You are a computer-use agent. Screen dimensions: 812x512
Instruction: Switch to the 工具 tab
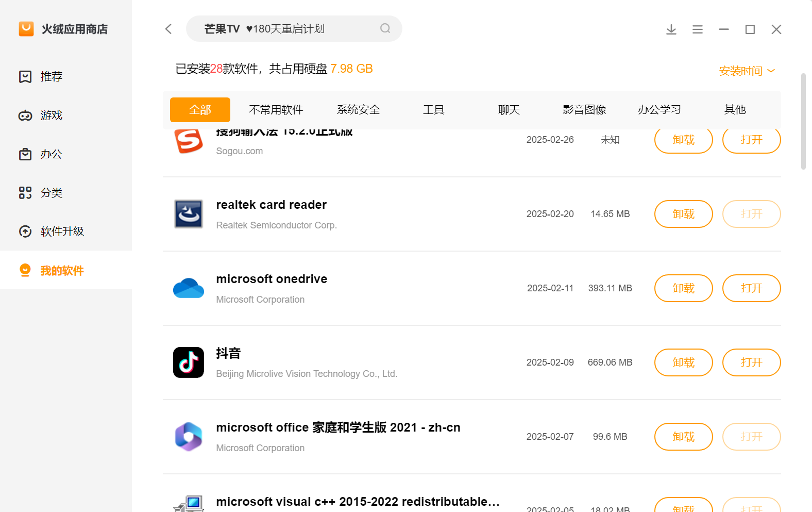(433, 110)
